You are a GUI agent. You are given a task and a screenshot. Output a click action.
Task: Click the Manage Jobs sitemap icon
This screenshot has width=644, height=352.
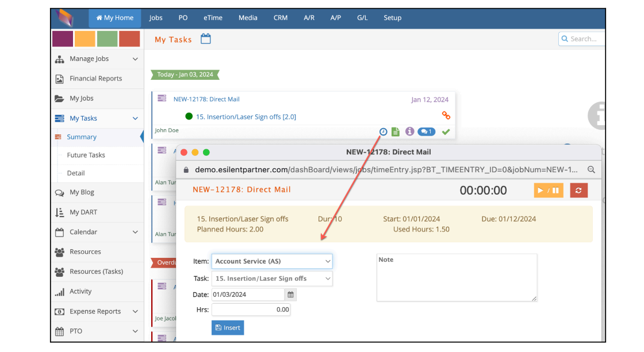point(60,59)
